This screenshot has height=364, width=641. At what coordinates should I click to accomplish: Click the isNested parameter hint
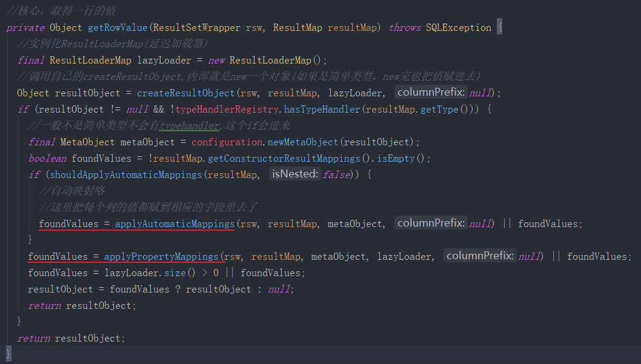click(x=295, y=174)
